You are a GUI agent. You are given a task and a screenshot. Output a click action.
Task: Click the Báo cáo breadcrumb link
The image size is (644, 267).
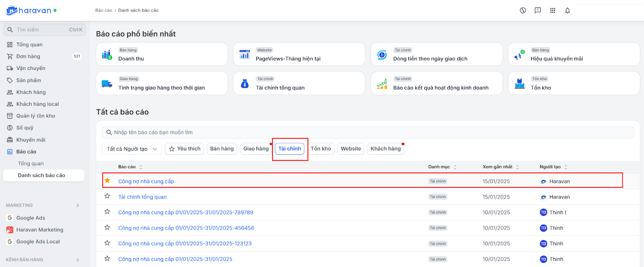click(103, 10)
